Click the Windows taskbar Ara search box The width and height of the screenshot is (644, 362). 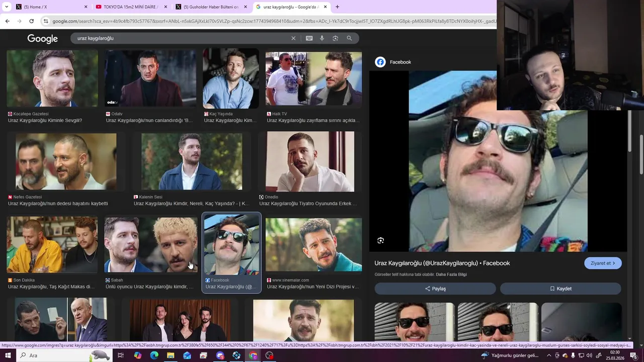coord(64,355)
